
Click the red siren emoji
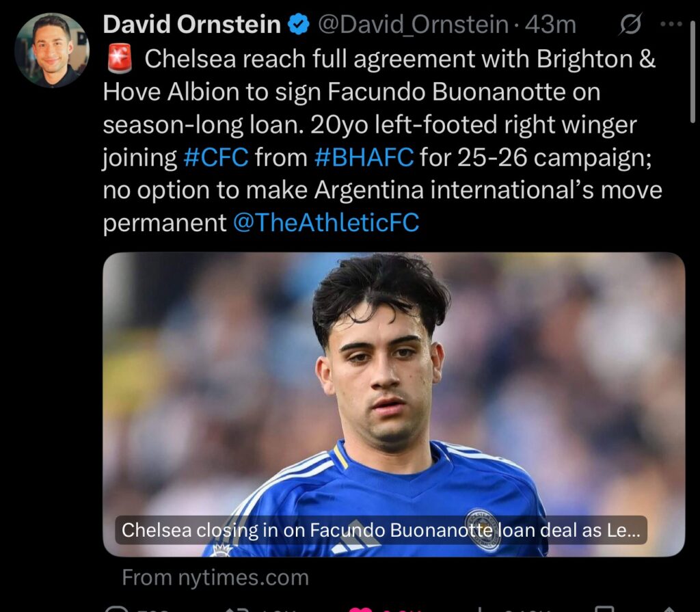click(x=120, y=59)
